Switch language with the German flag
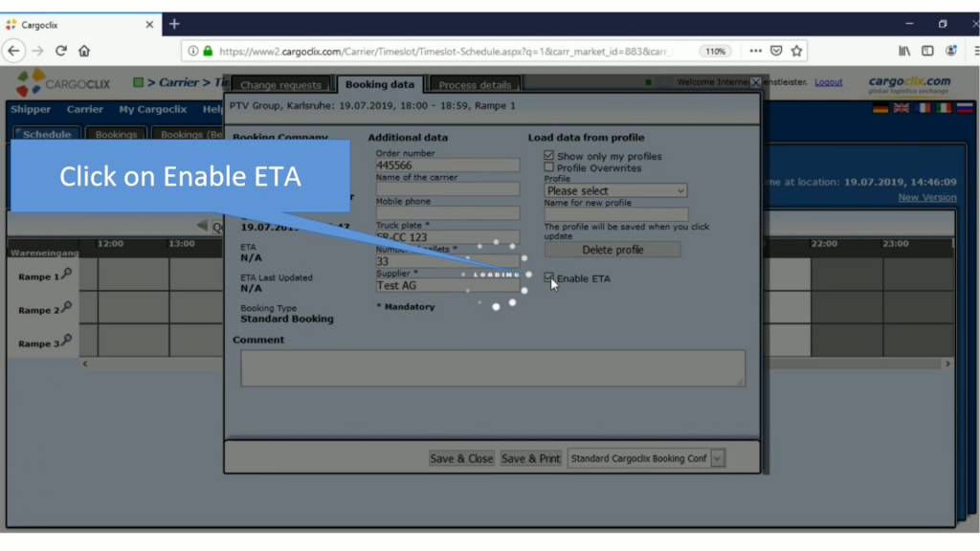980x551 pixels. [x=880, y=109]
